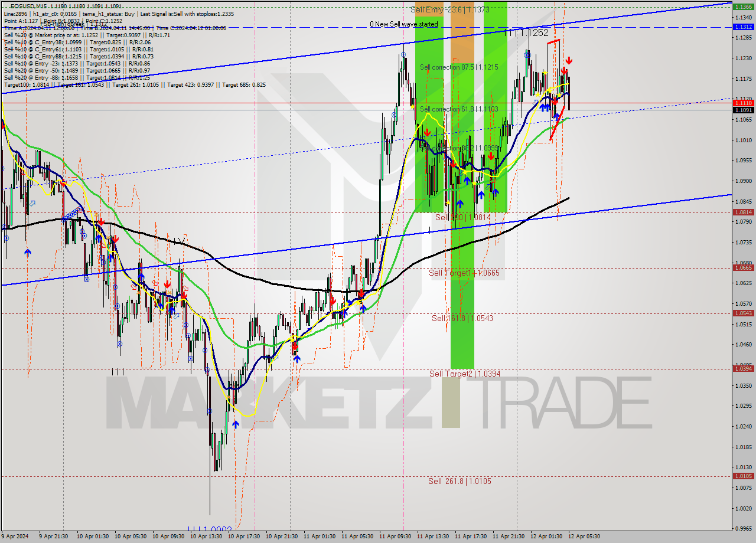The width and height of the screenshot is (756, 543).
Task: Click the 'Sell correction 61.8 | 1.1103' label
Action: click(459, 109)
